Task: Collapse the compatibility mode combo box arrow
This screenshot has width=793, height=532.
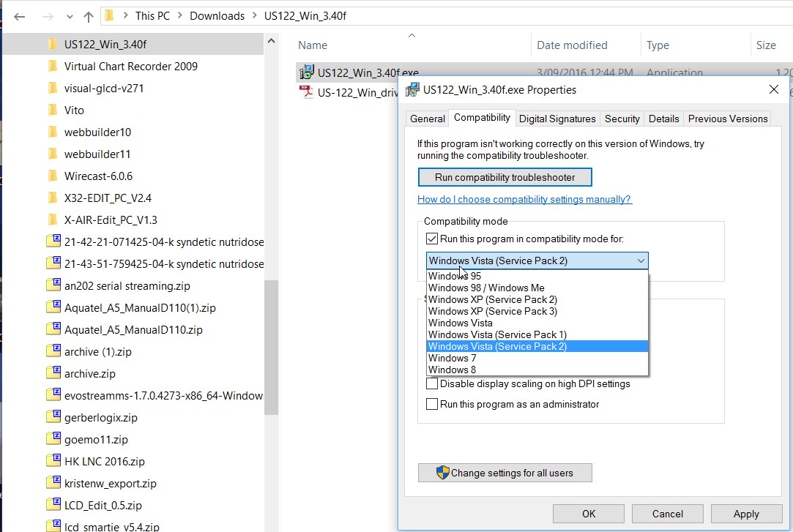Action: click(641, 261)
